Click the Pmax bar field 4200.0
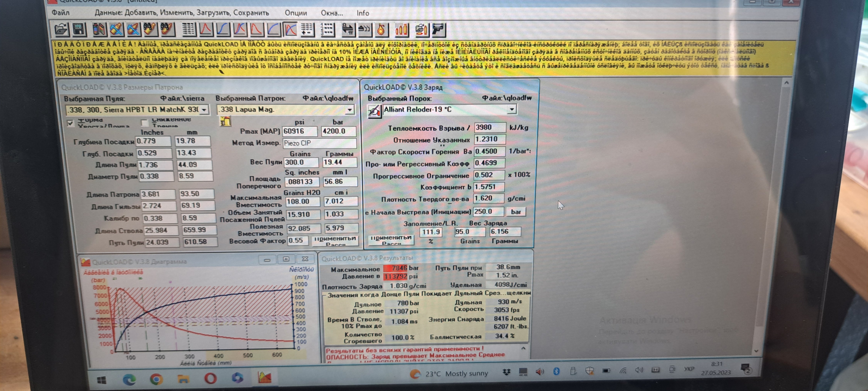868x391 pixels. pos(339,131)
